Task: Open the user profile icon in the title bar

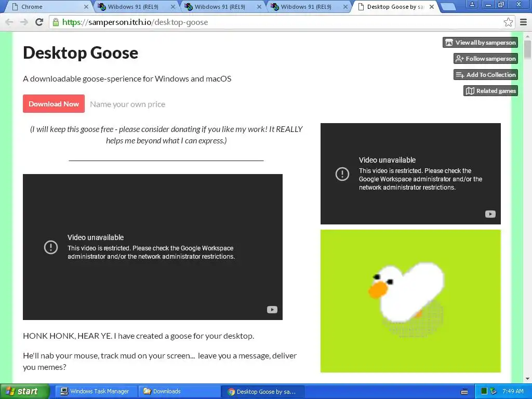Action: [x=472, y=4]
